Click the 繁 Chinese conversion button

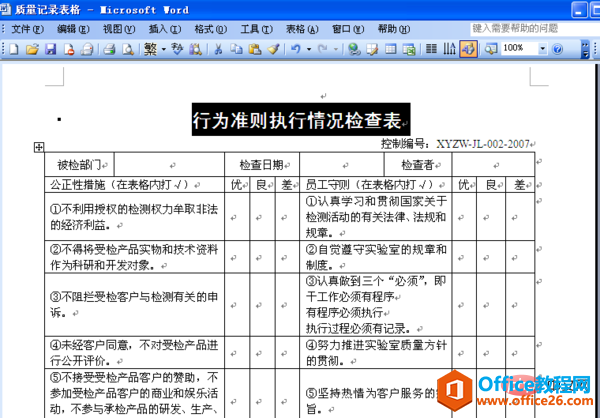(x=151, y=49)
